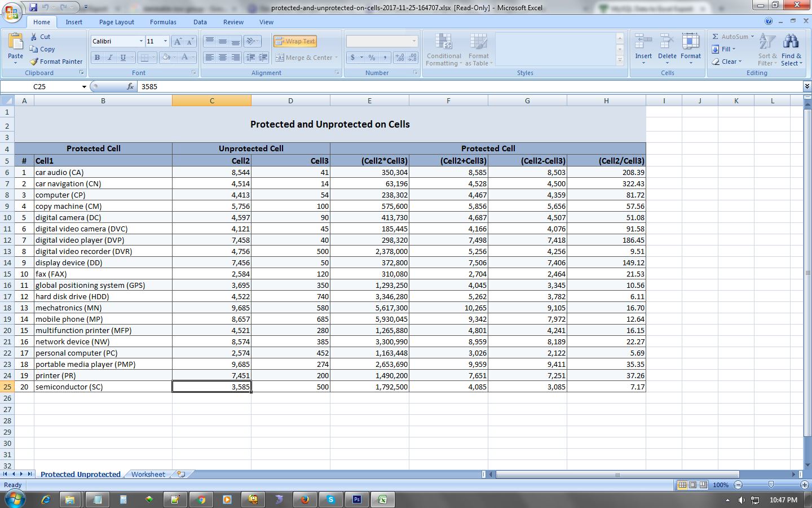Switch to the Formulas ribbon tab
This screenshot has height=508, width=812.
coord(163,22)
